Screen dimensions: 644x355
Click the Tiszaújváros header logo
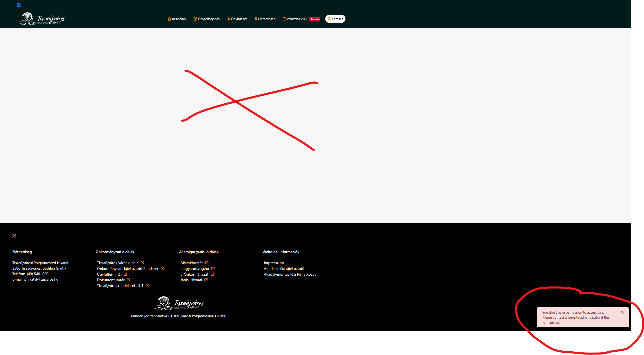42,19
